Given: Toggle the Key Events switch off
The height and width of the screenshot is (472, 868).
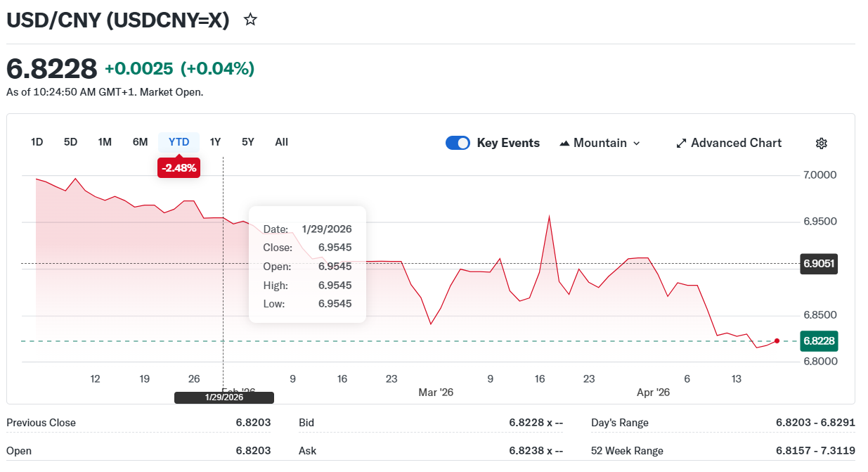Looking at the screenshot, I should [x=458, y=143].
